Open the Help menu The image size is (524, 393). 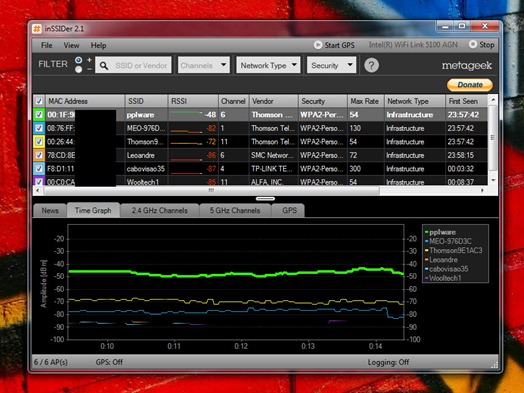[x=98, y=45]
